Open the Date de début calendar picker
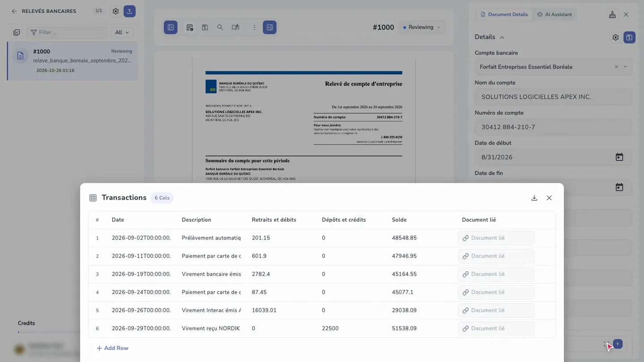Screen dimensions: 644x362 [x=619, y=157]
